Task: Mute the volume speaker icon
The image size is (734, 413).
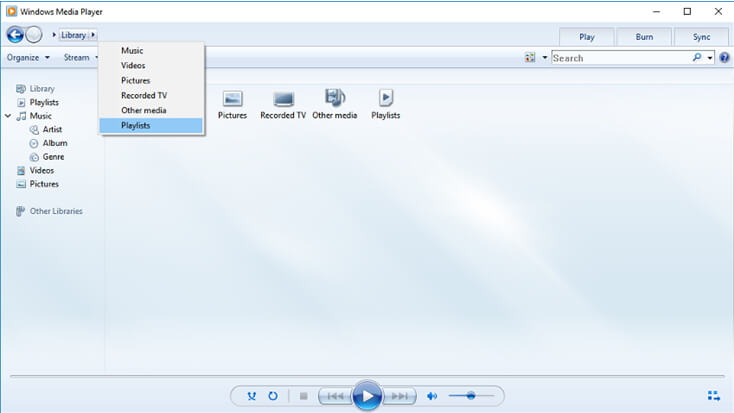Action: tap(432, 396)
